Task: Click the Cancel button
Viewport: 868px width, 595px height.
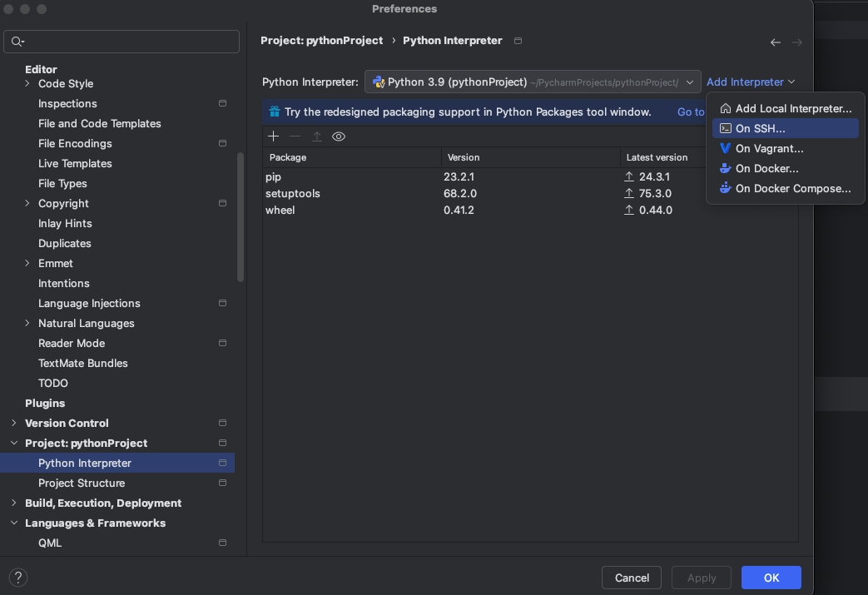Action: 632,578
